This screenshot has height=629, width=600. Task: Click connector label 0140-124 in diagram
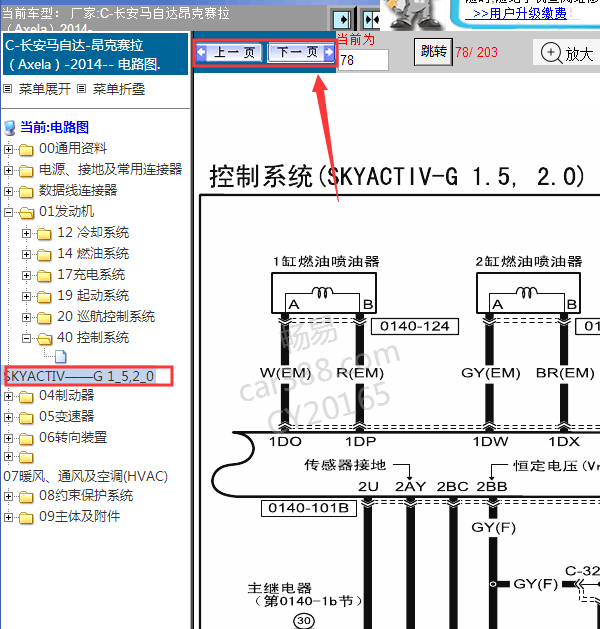pyautogui.click(x=415, y=326)
